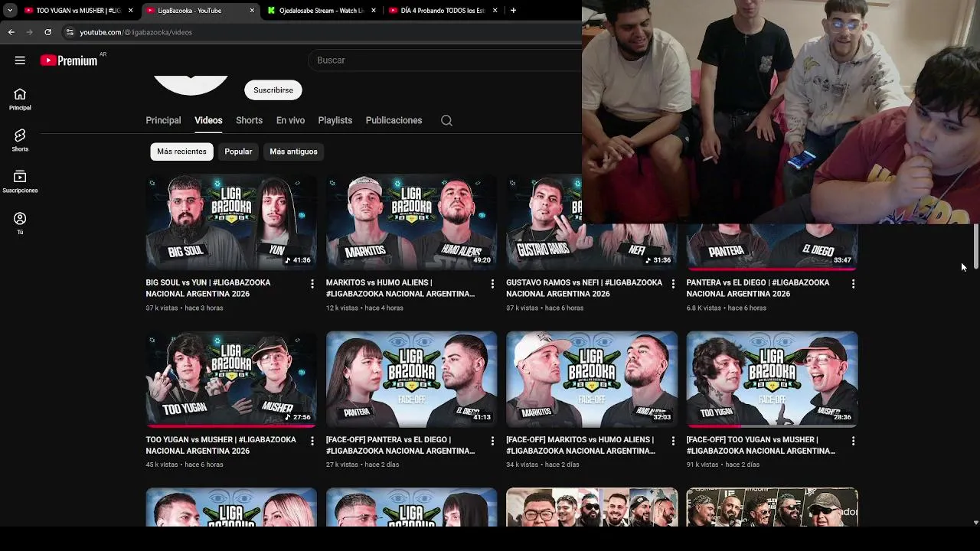Click the browser forward arrow
Viewport: 980px width, 551px height.
(29, 32)
